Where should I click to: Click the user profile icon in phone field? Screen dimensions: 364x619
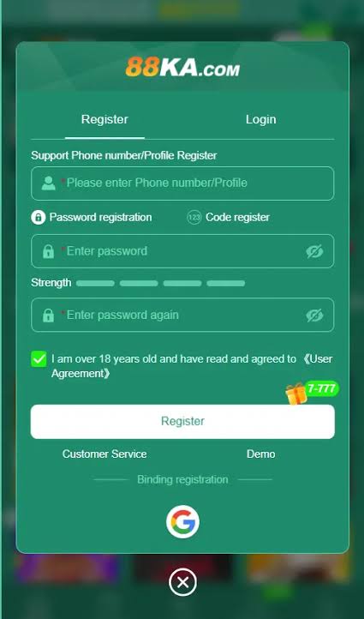49,183
